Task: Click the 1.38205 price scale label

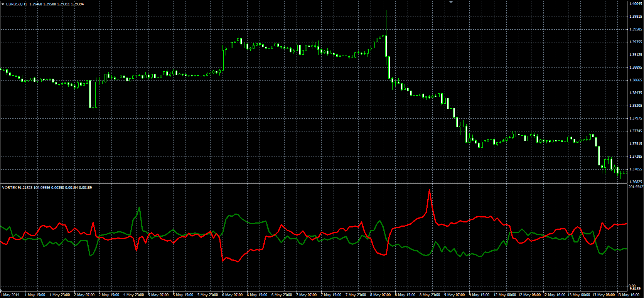Action: pos(636,106)
